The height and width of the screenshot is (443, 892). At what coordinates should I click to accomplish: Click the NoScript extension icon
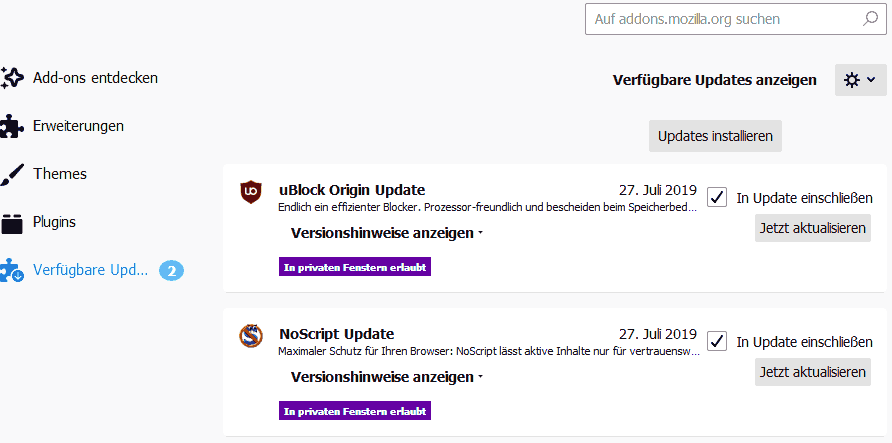coord(251,336)
